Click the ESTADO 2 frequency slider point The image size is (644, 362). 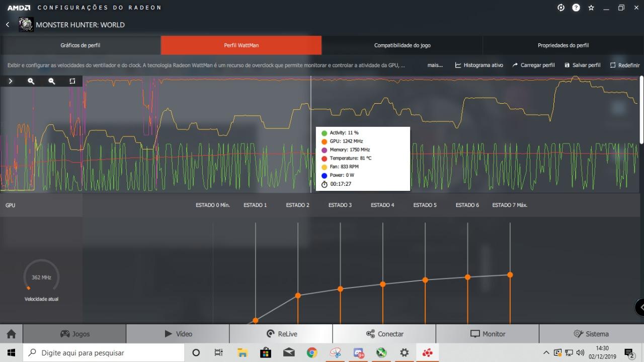[298, 295]
